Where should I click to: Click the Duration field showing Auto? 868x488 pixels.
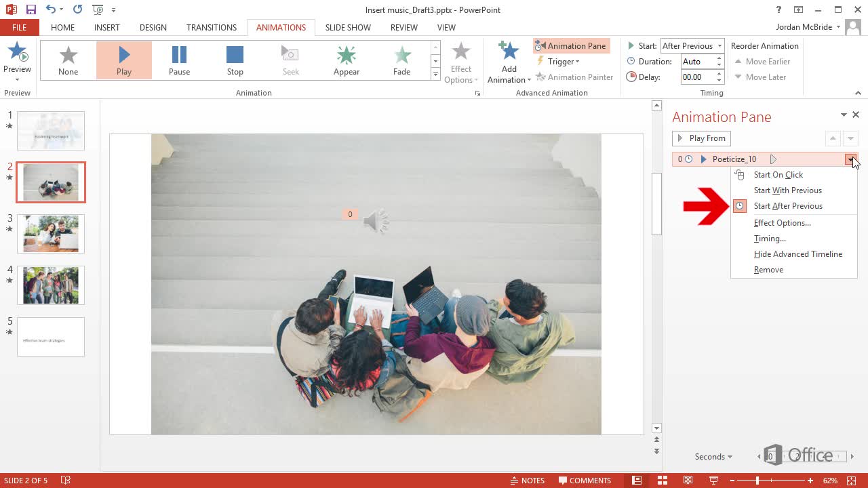698,62
